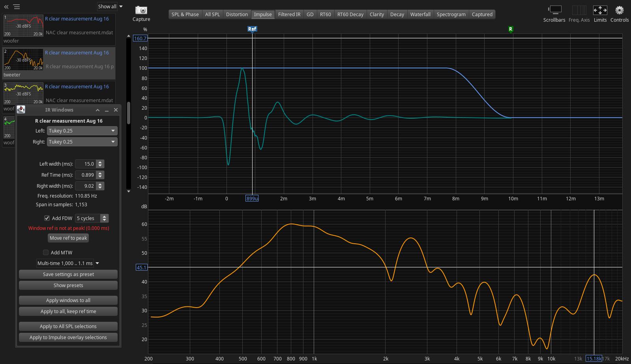
Task: Click the Capture camera icon
Action: 141,10
